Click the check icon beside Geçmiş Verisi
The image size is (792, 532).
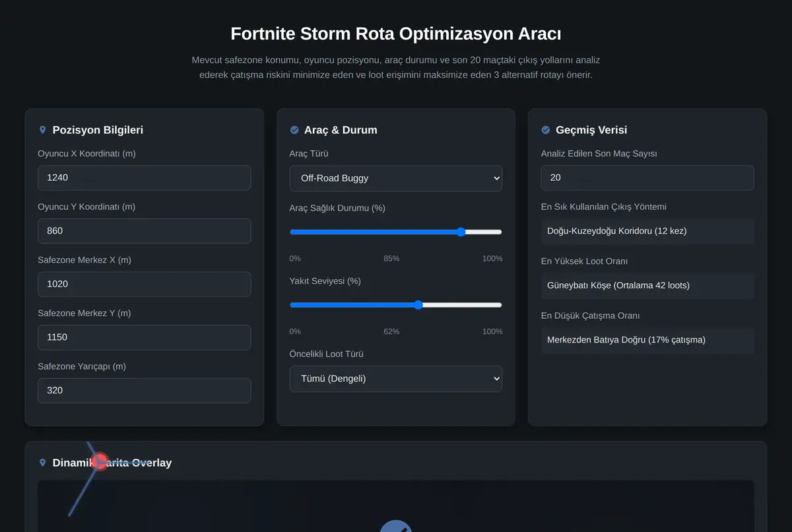(x=546, y=130)
